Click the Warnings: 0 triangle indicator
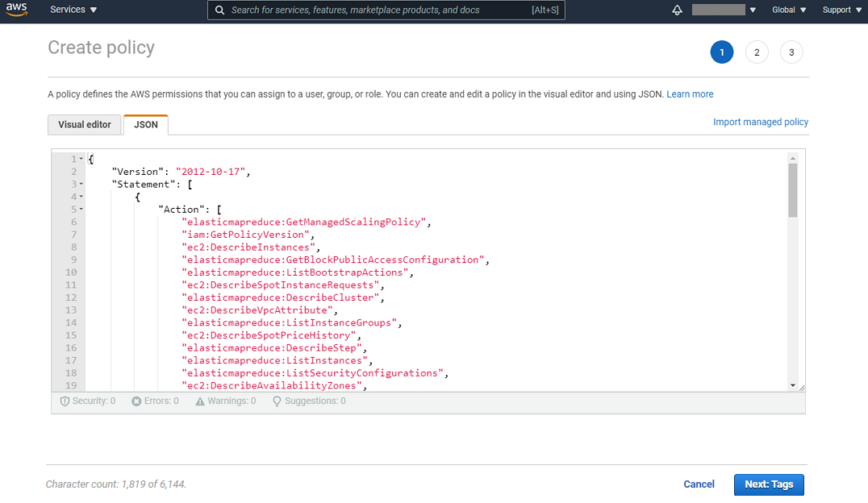Image resolution: width=868 pixels, height=503 pixels. click(200, 401)
